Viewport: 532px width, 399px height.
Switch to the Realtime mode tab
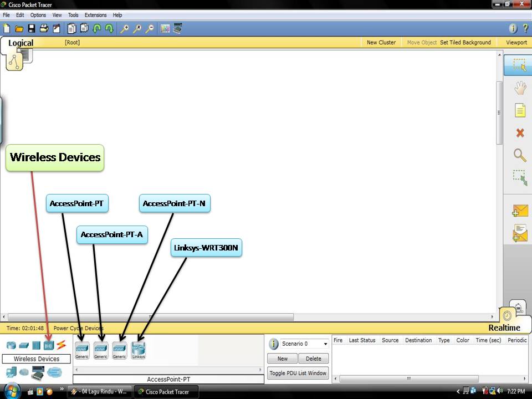504,328
